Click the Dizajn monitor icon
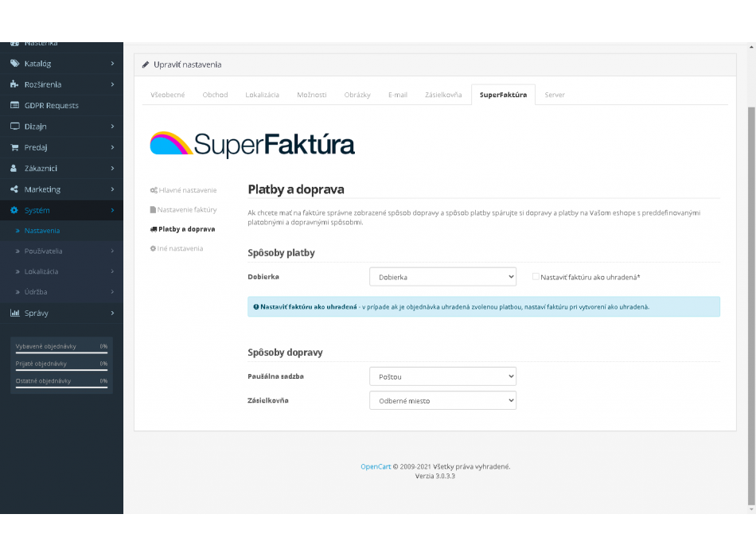The width and height of the screenshot is (756, 557). pos(14,127)
